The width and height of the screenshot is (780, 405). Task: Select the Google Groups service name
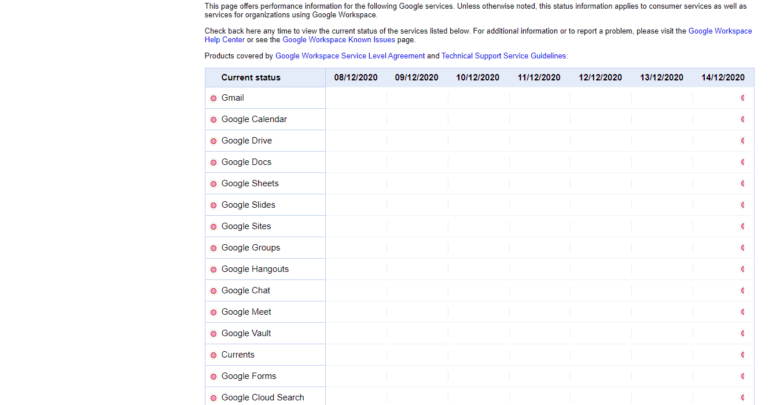click(x=251, y=248)
